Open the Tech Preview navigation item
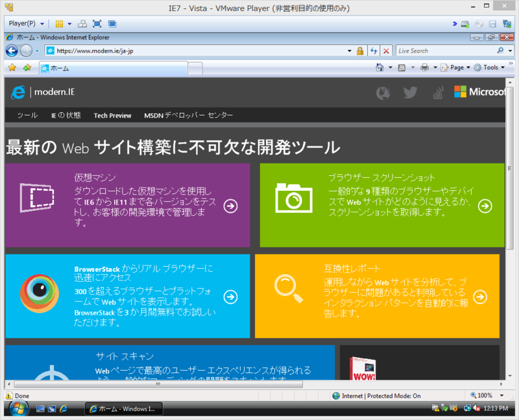519x420 pixels. [112, 116]
